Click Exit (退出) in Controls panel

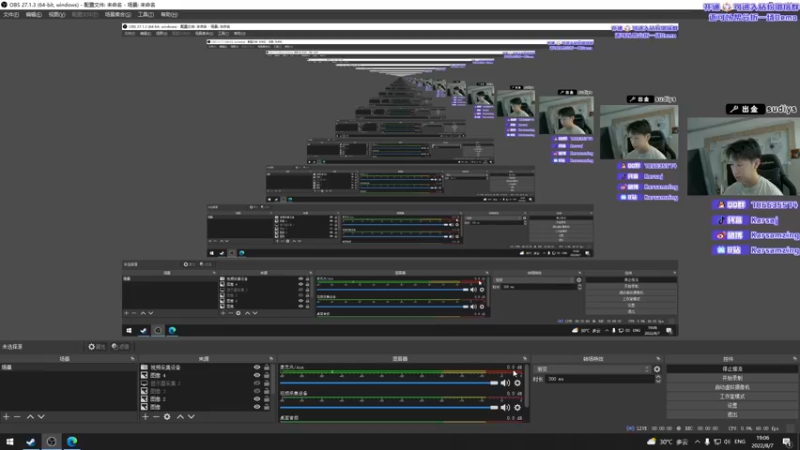[x=732, y=415]
